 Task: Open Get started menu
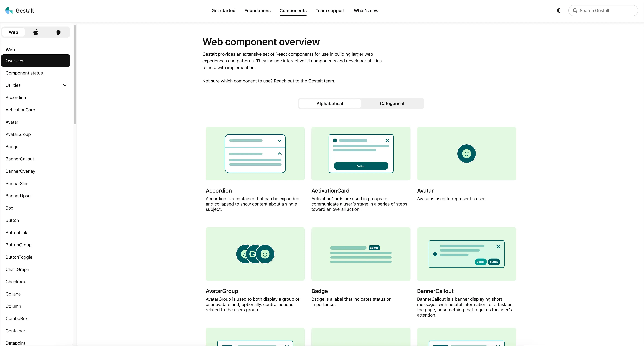coord(223,10)
